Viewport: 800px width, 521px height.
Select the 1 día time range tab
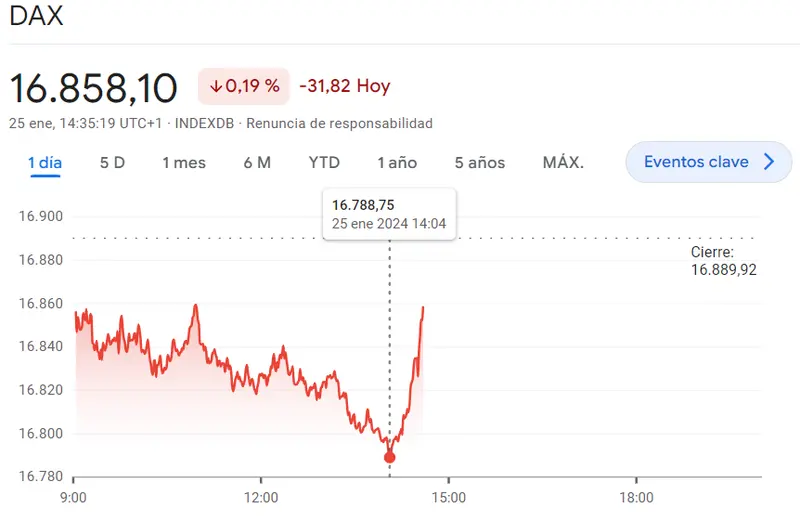click(46, 162)
